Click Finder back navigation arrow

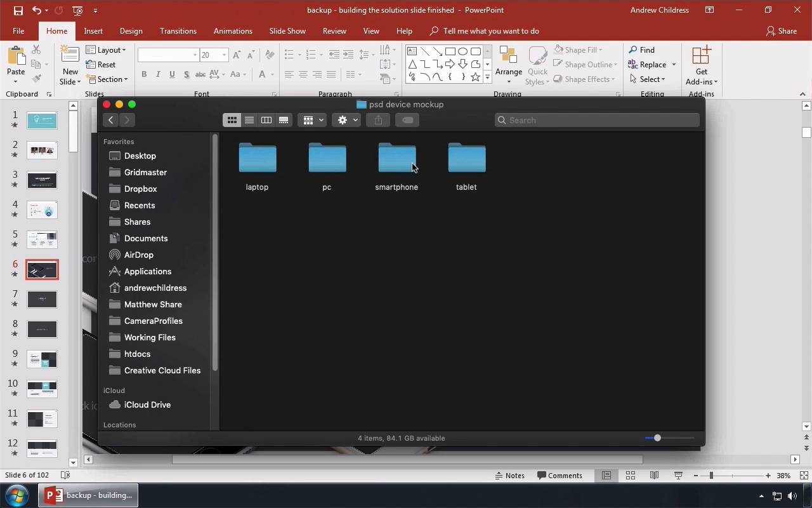pyautogui.click(x=111, y=120)
